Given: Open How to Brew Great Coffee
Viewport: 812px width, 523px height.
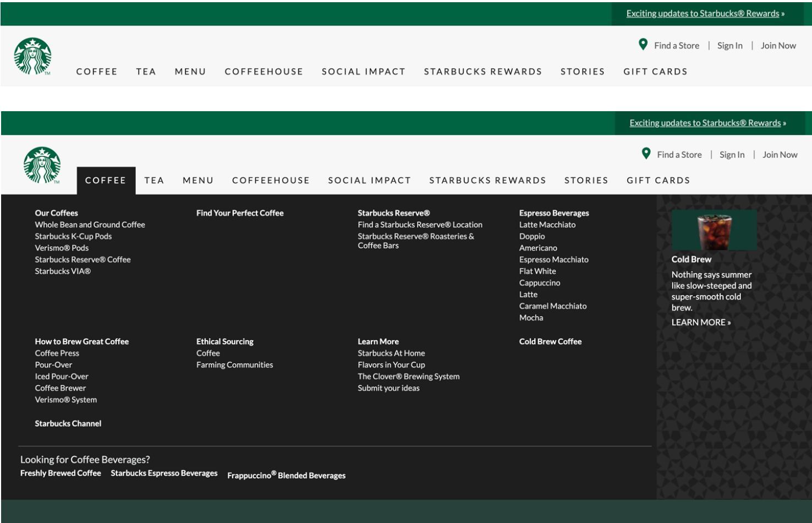Looking at the screenshot, I should click(82, 341).
